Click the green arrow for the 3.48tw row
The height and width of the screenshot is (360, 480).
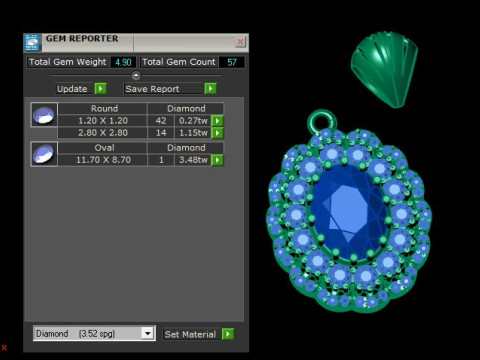(217, 160)
